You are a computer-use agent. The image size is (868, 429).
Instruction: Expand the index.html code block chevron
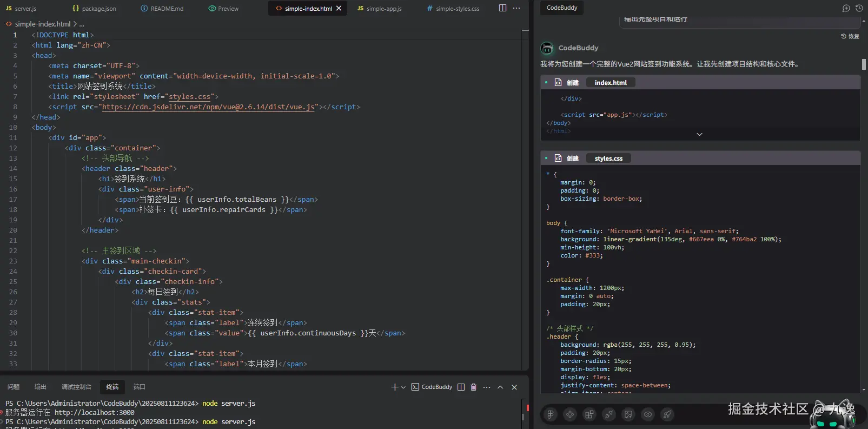[x=699, y=134]
